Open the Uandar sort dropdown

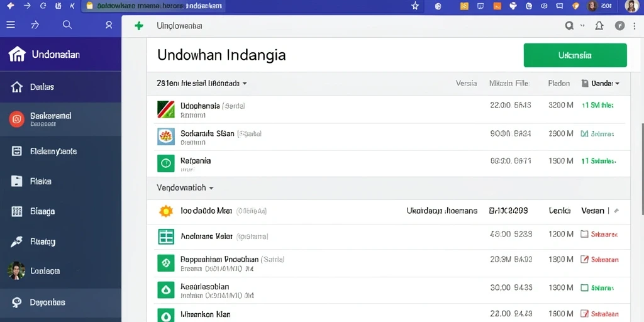(600, 84)
